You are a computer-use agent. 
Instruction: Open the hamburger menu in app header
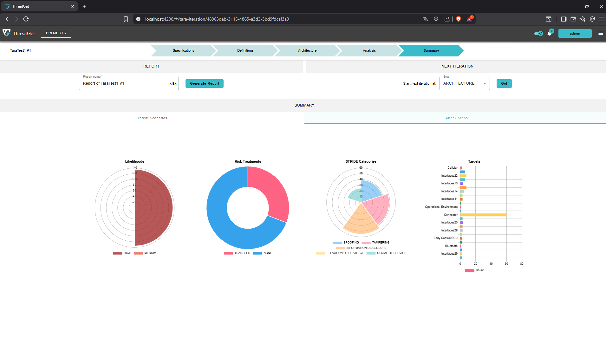(x=601, y=33)
